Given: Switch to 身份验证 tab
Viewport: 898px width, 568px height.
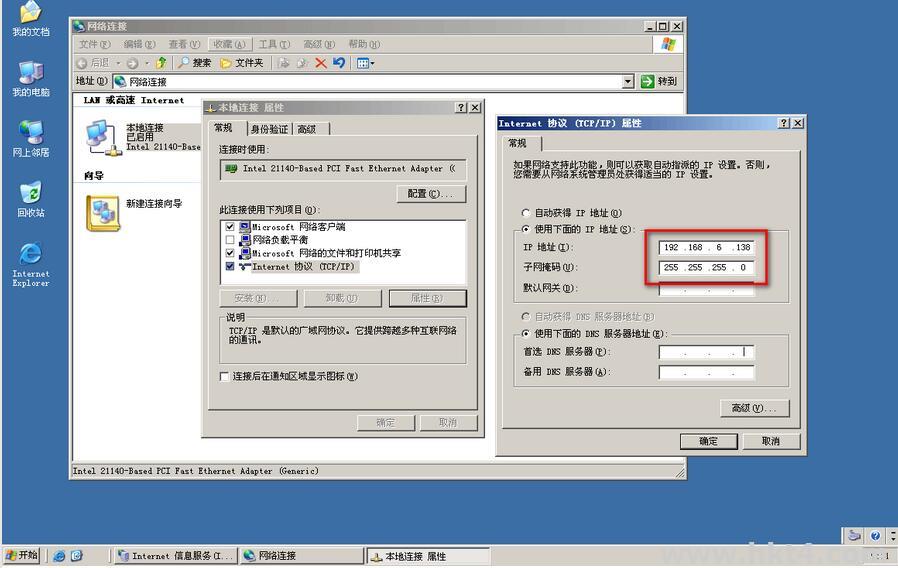Looking at the screenshot, I should [269, 129].
